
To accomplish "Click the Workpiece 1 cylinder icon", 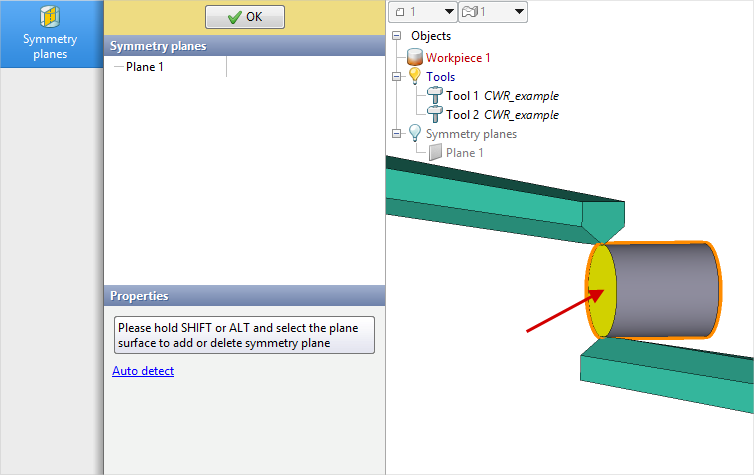I will pos(415,58).
